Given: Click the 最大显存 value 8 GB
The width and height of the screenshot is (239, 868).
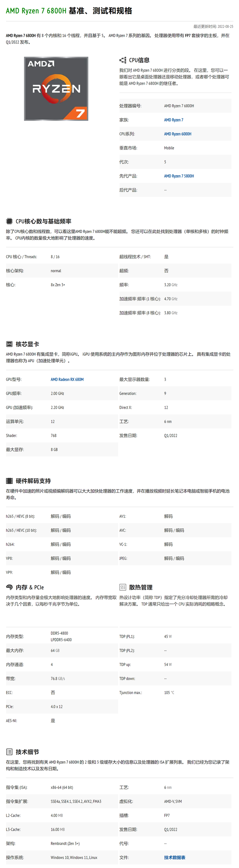Looking at the screenshot, I should pyautogui.click(x=54, y=450).
